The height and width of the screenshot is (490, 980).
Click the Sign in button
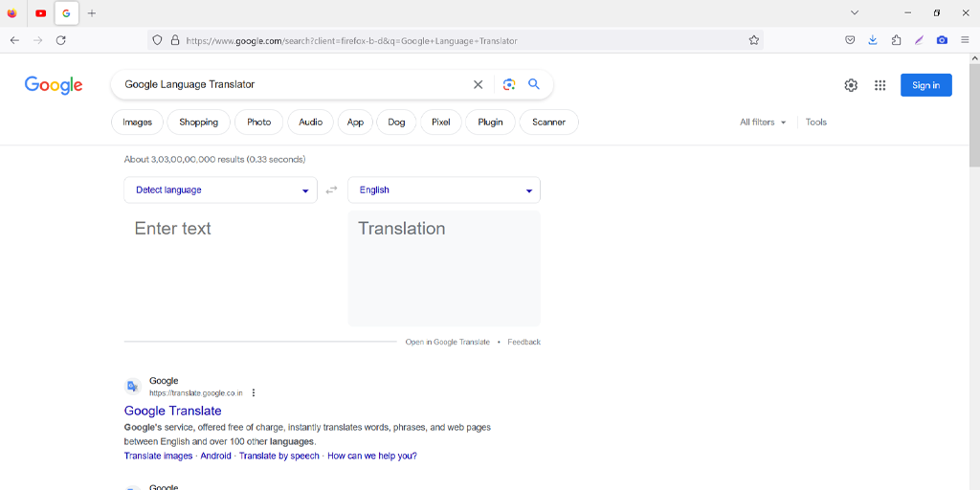point(925,85)
